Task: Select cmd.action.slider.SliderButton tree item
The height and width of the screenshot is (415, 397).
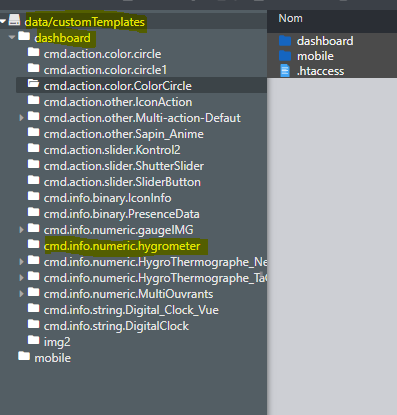Action: coord(122,182)
